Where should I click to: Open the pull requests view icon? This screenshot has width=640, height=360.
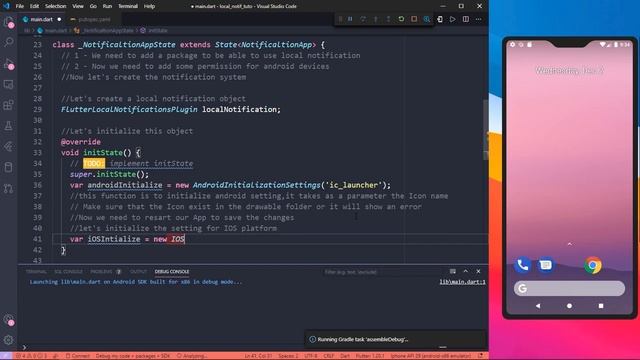coord(9,188)
